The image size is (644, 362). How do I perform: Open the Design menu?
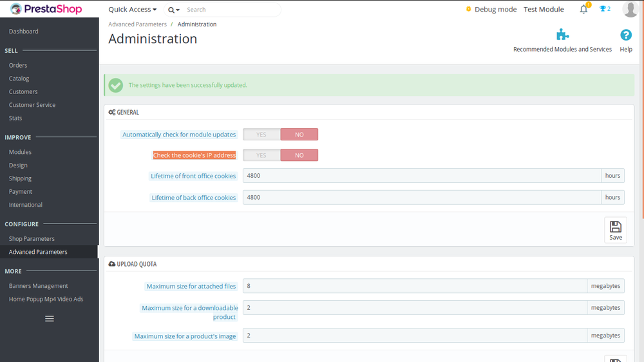[18, 165]
